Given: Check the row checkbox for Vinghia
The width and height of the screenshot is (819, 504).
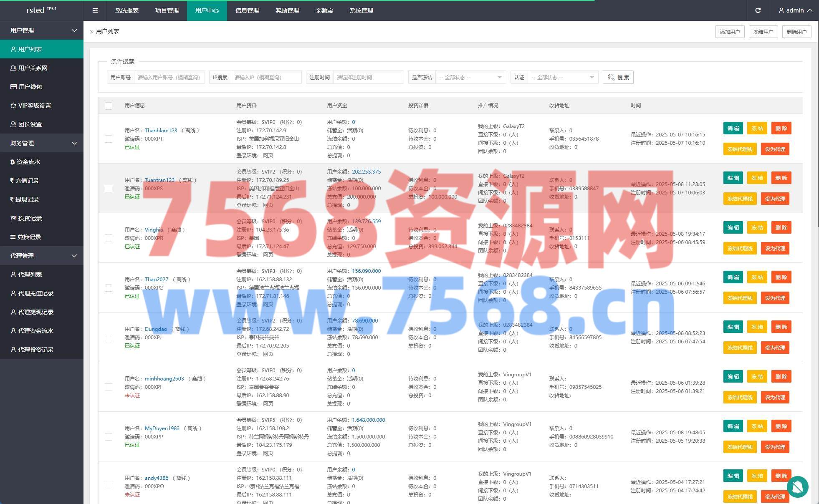Looking at the screenshot, I should 109,238.
